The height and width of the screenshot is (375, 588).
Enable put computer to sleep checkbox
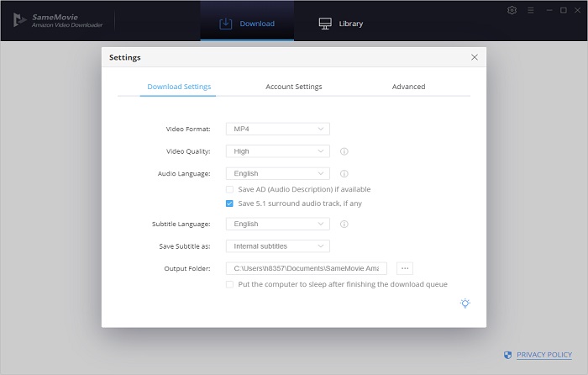[x=229, y=284]
